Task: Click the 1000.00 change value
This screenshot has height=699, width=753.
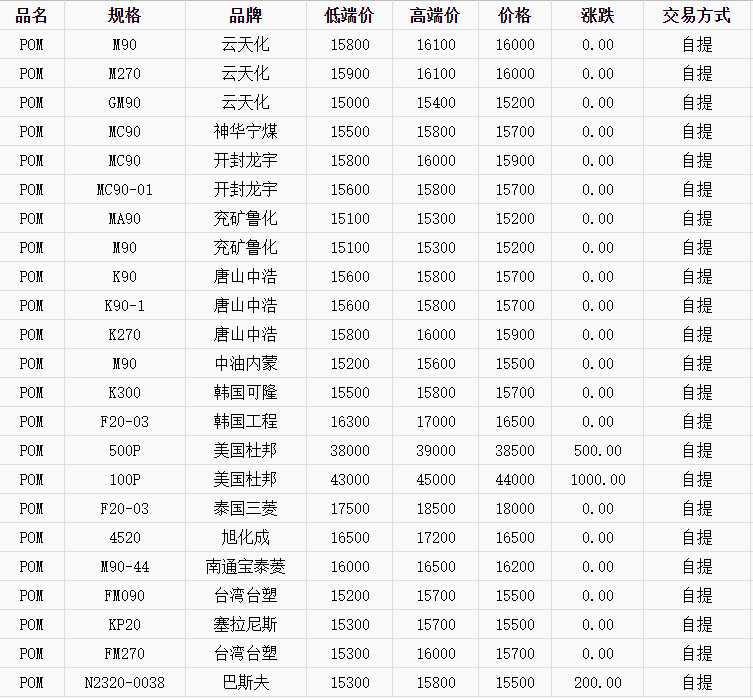Action: 597,480
